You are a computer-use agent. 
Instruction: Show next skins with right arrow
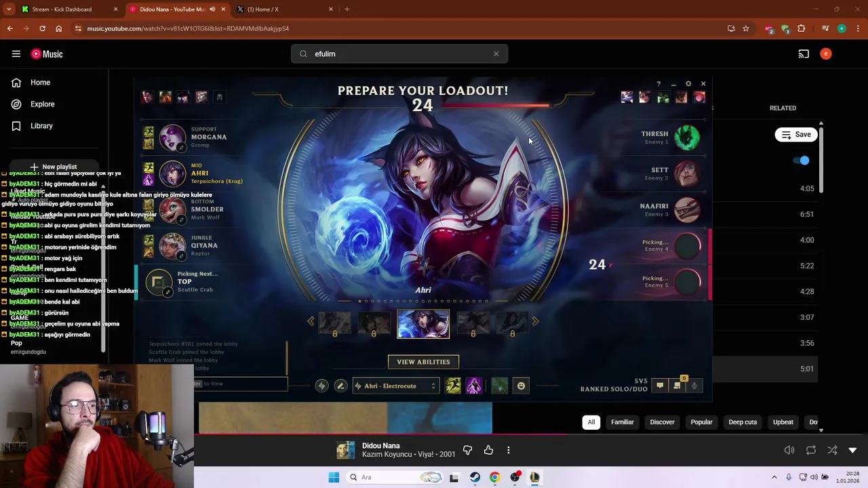pyautogui.click(x=535, y=321)
